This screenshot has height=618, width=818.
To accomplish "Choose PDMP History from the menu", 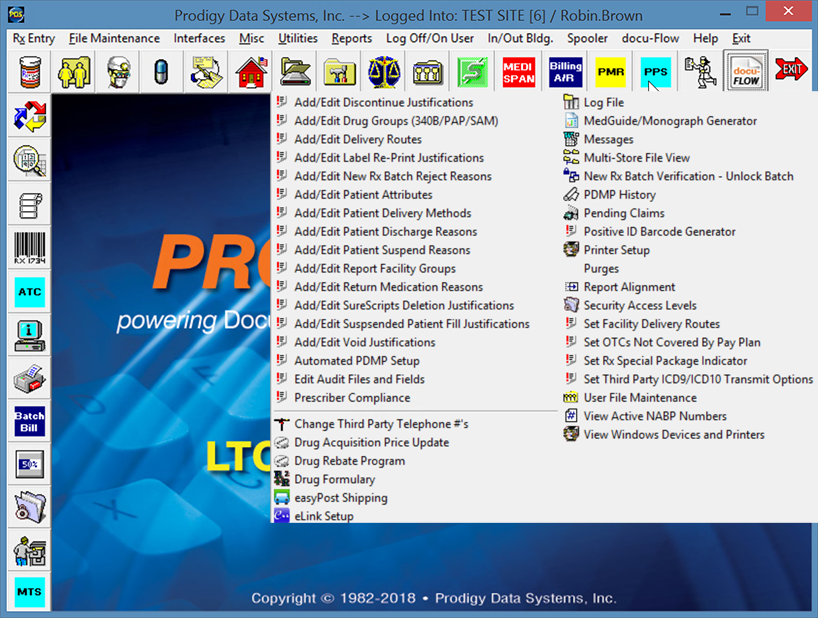I will pyautogui.click(x=619, y=195).
